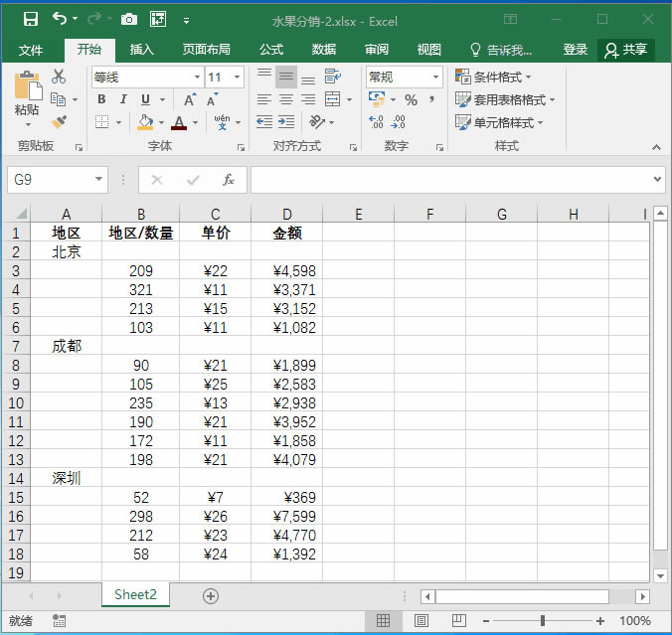Select cell D16 containing ¥7,599

tap(286, 517)
